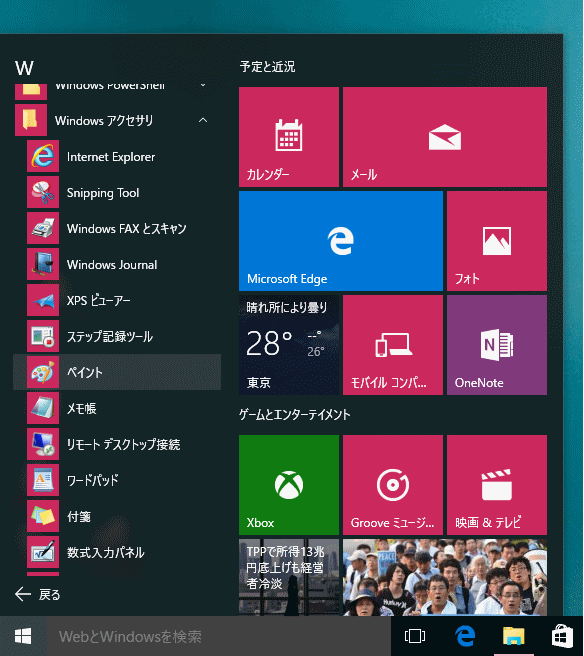Viewport: 584px width, 656px height.
Task: Launch ペイント palette icon
Action: tap(43, 372)
